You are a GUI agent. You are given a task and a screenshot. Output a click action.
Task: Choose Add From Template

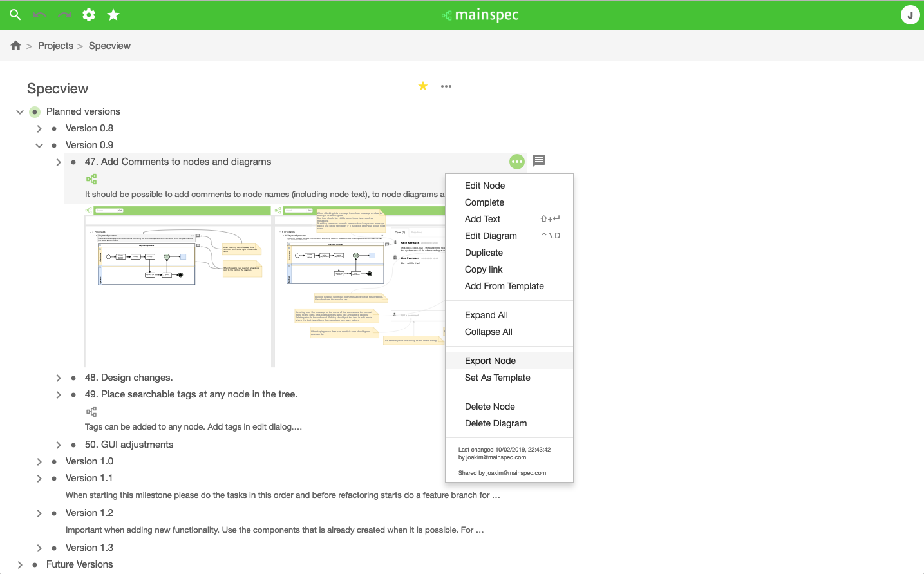coord(509,286)
